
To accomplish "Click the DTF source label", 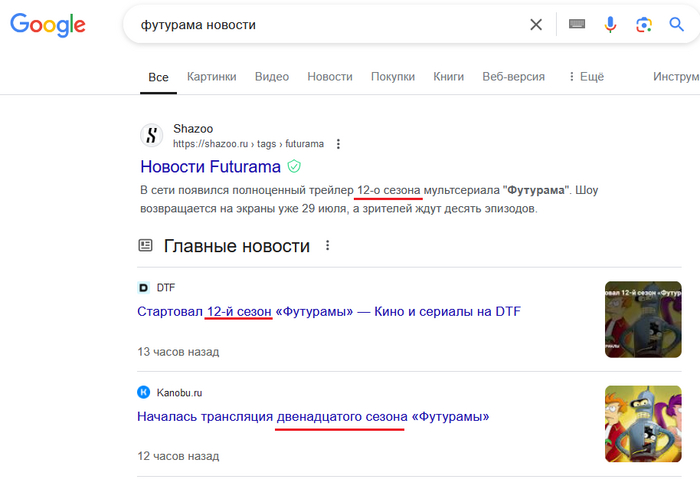I will tap(166, 288).
